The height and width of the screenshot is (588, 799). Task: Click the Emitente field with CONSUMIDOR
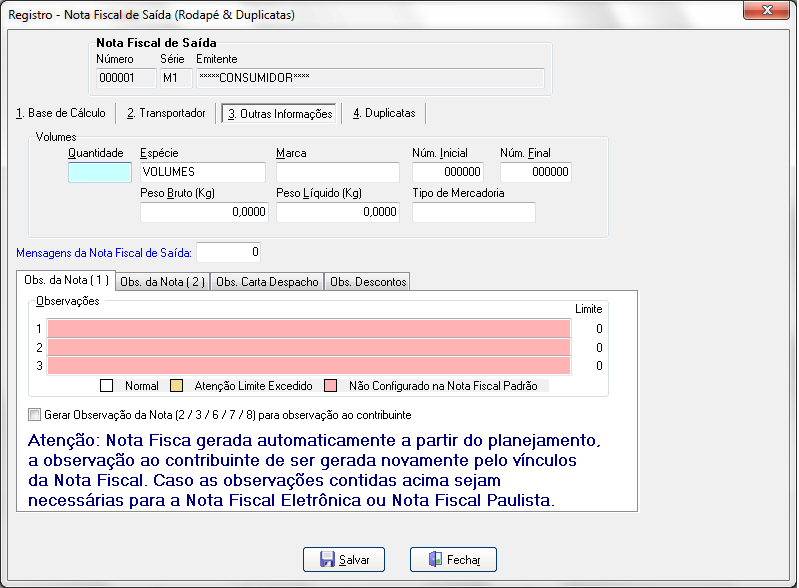tap(370, 78)
